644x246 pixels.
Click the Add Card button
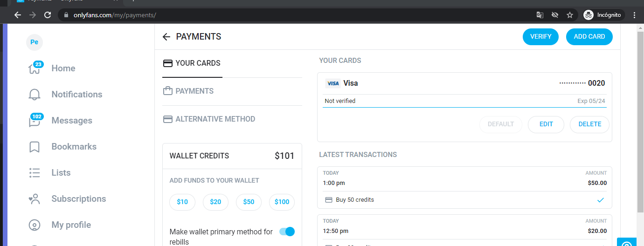coord(589,37)
